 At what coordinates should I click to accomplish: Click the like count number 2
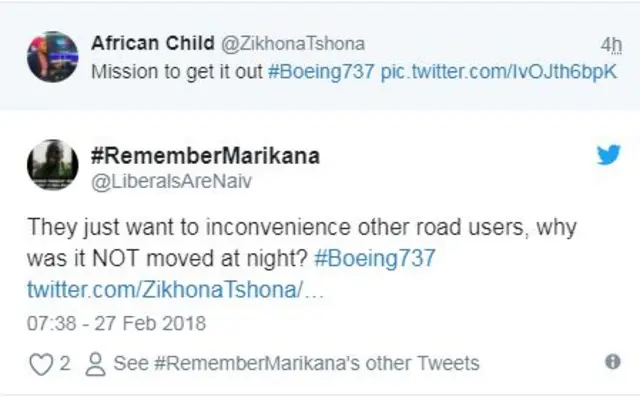click(x=65, y=364)
